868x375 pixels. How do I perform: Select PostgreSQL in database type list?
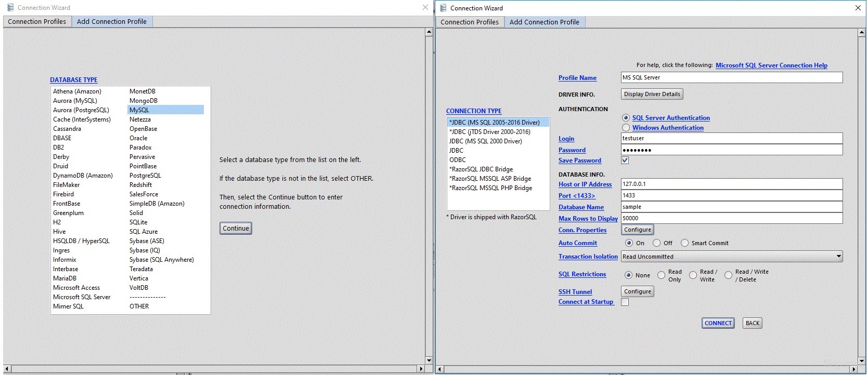(145, 176)
